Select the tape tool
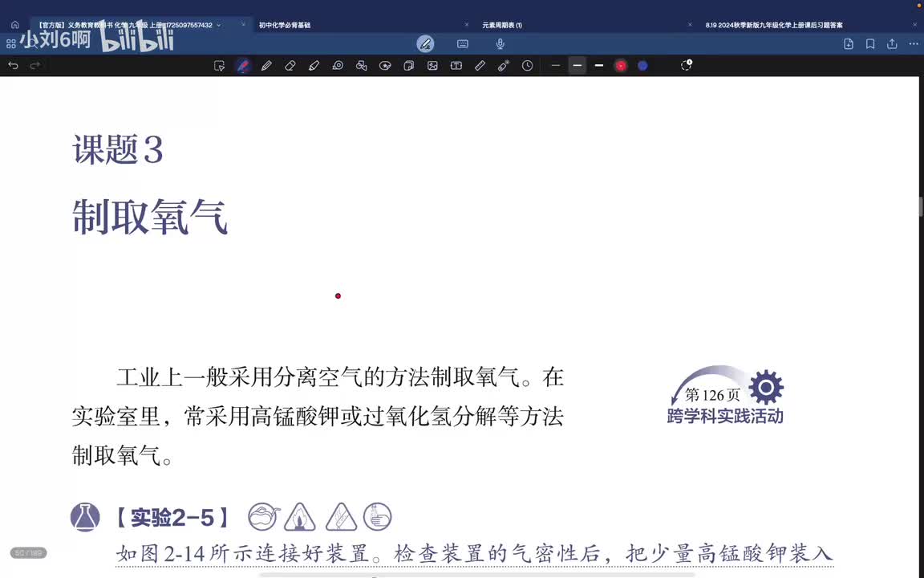The height and width of the screenshot is (578, 924). point(338,66)
